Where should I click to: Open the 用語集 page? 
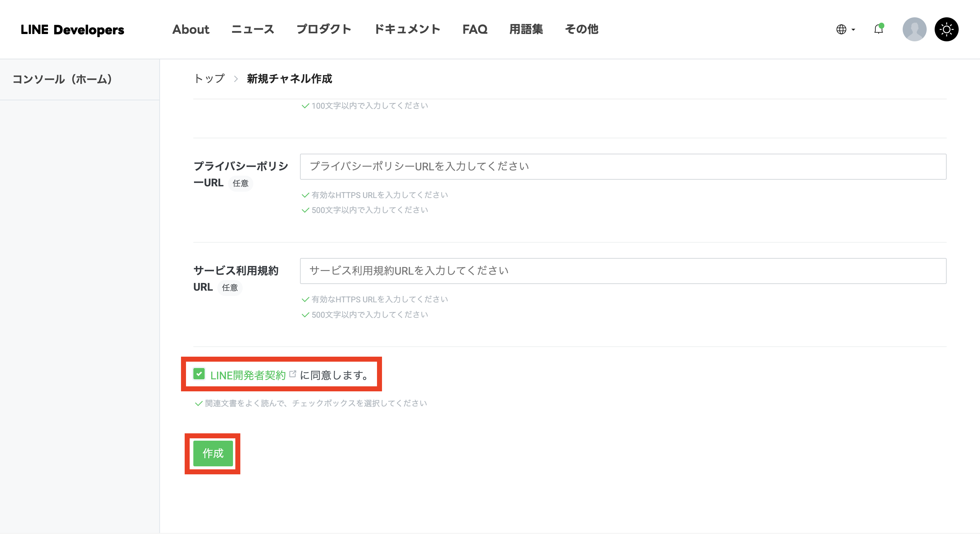[x=526, y=29]
